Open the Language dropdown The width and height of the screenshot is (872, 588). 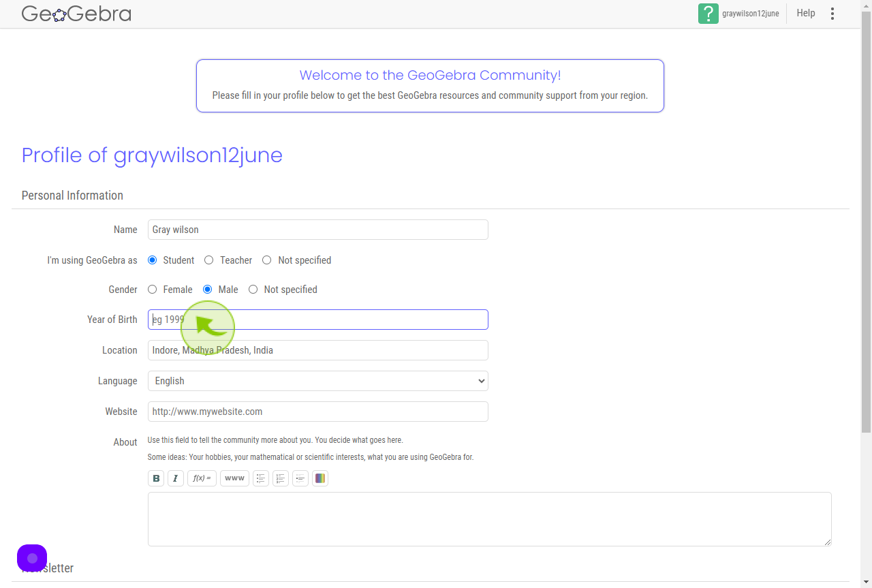pyautogui.click(x=318, y=381)
